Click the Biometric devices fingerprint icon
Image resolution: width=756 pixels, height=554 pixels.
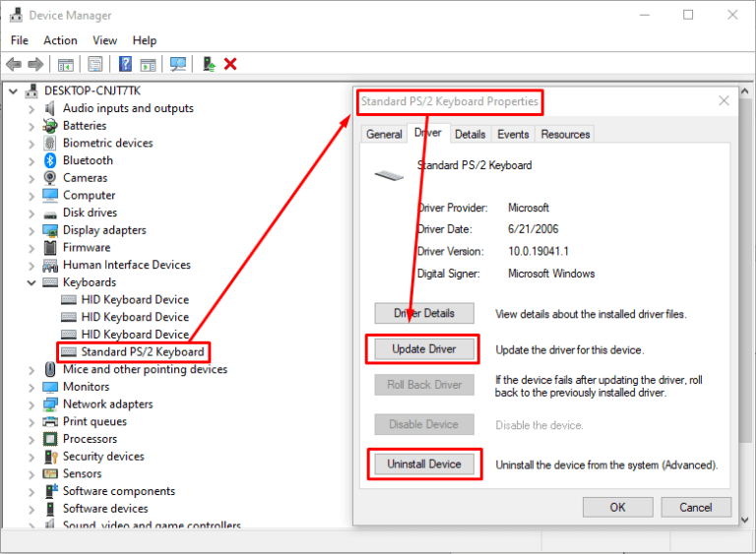click(x=49, y=144)
